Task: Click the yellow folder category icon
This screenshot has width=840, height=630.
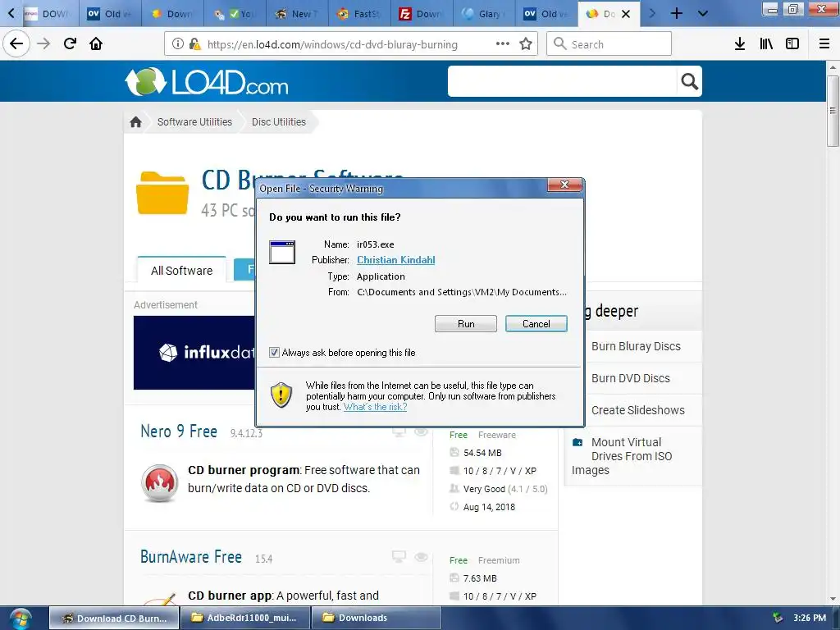Action: [162, 193]
